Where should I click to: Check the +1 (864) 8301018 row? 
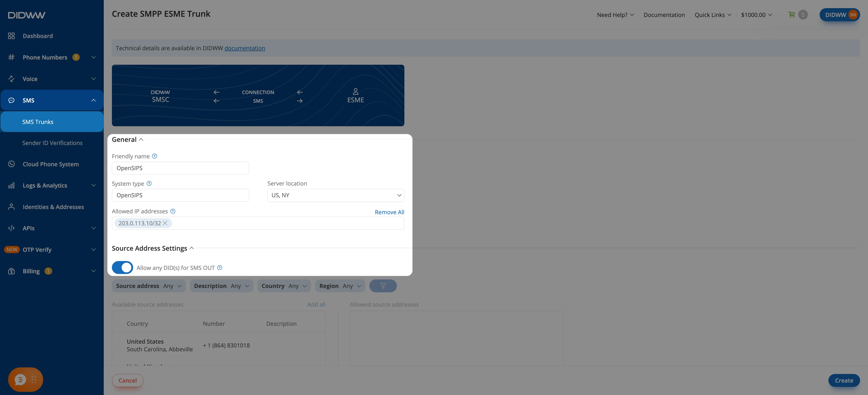click(x=119, y=345)
